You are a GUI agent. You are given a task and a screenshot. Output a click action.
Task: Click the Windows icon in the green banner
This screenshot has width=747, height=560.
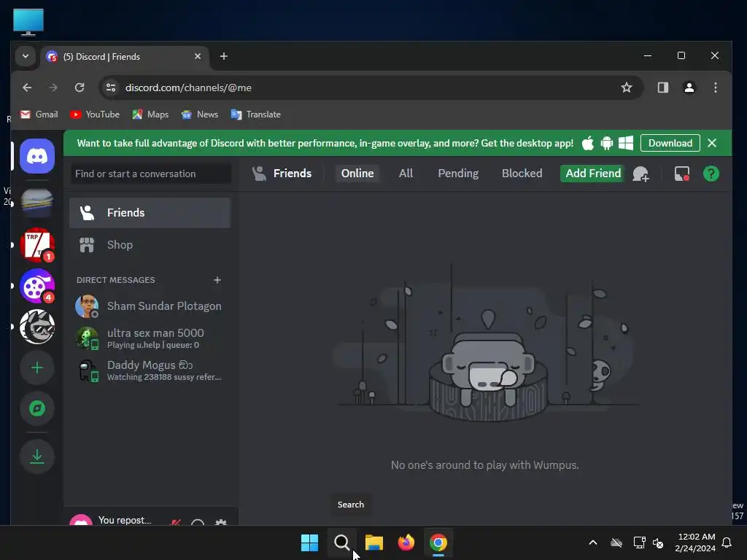pos(626,144)
